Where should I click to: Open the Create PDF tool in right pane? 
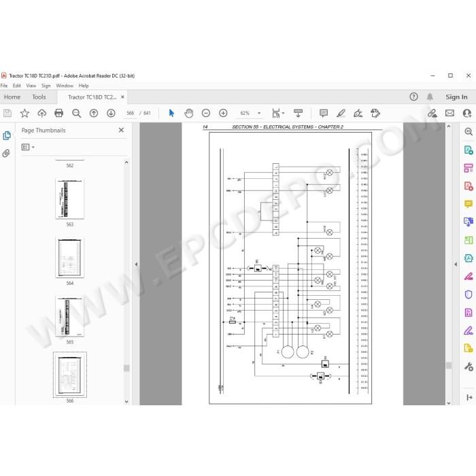coord(469,186)
